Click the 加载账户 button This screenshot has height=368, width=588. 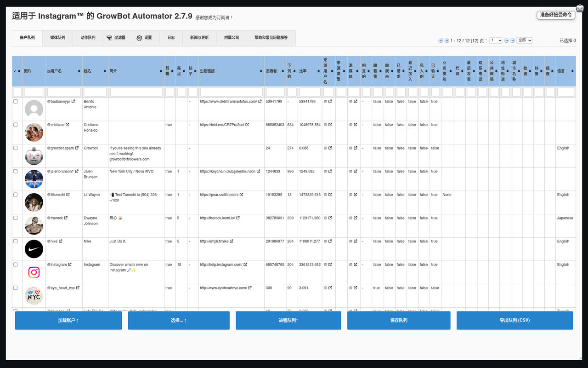[68, 320]
